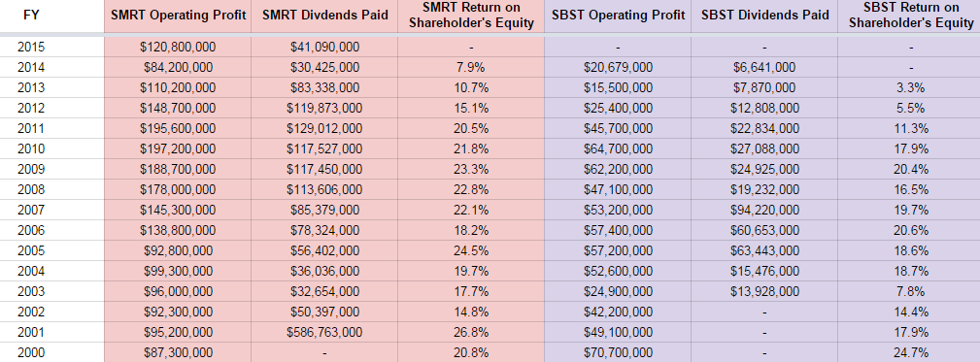Select the $110,200,000 cell
This screenshot has height=362, width=980.
click(178, 88)
